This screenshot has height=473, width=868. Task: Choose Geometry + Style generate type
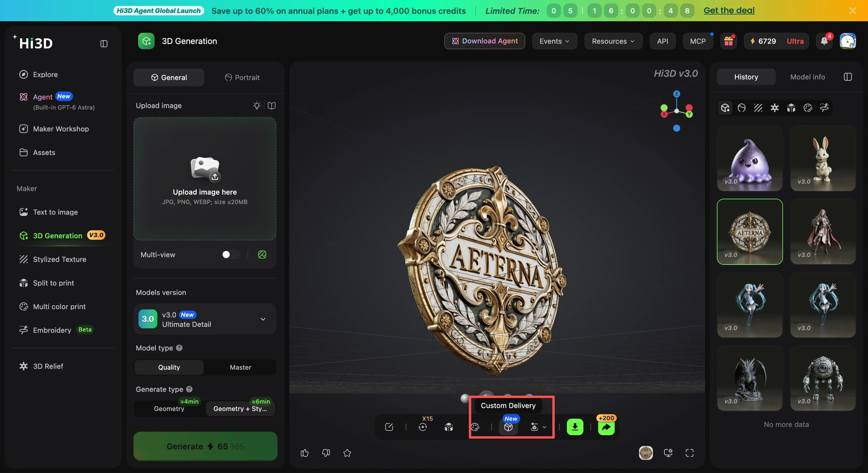(x=240, y=409)
